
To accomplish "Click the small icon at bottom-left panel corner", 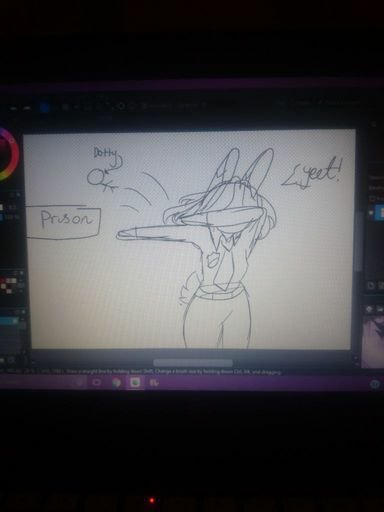I will [10, 360].
